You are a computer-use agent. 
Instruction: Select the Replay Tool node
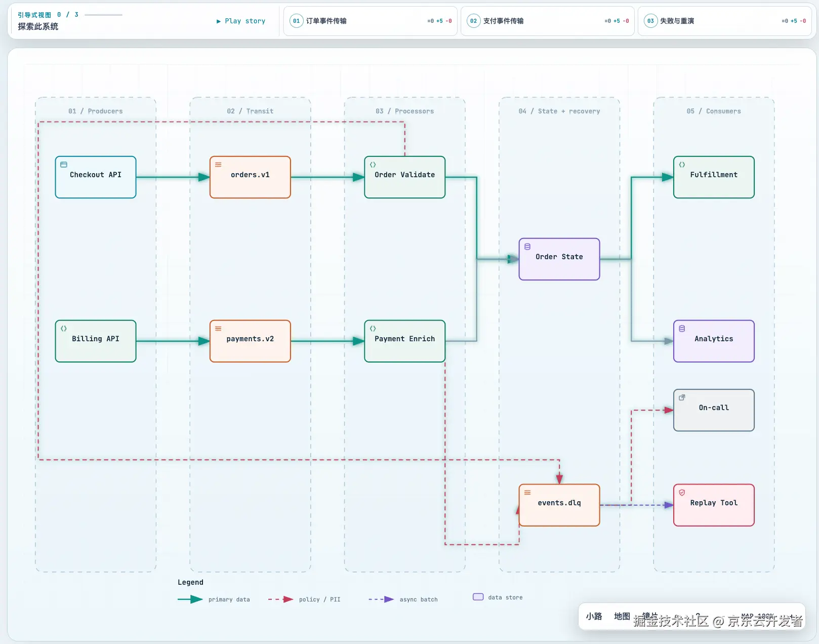[x=714, y=505]
